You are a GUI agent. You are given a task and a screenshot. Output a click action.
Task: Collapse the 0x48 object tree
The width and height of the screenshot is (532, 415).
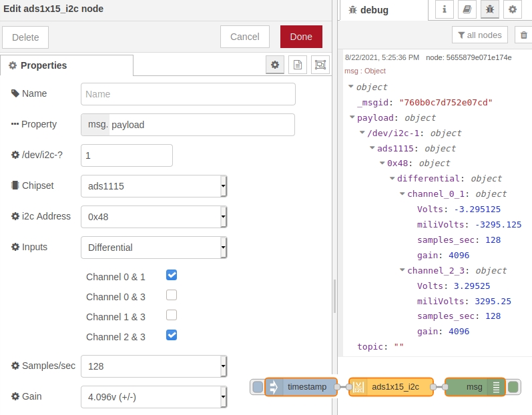point(382,163)
